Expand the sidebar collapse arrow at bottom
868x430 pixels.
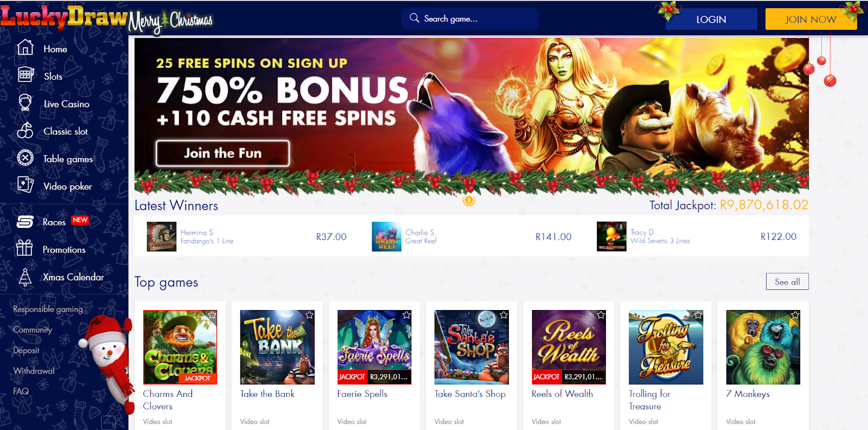[x=108, y=422]
